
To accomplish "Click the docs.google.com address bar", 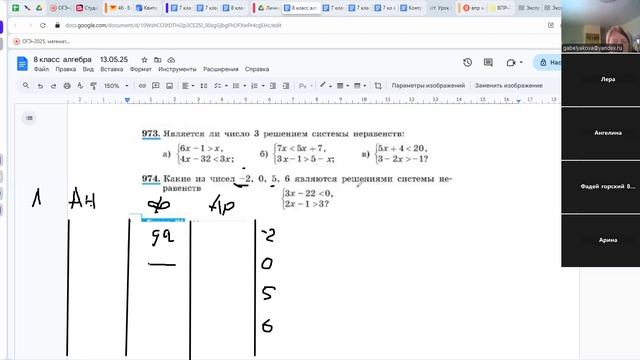I will point(173,25).
